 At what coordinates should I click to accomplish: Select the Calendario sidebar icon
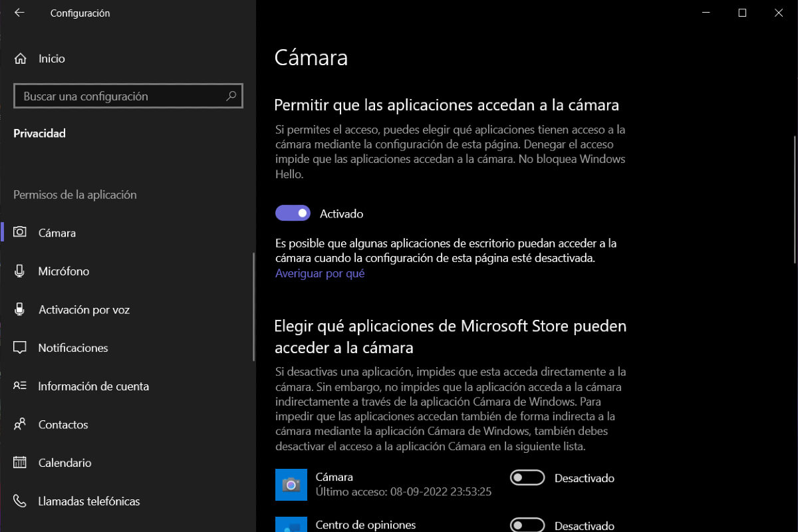coord(20,463)
